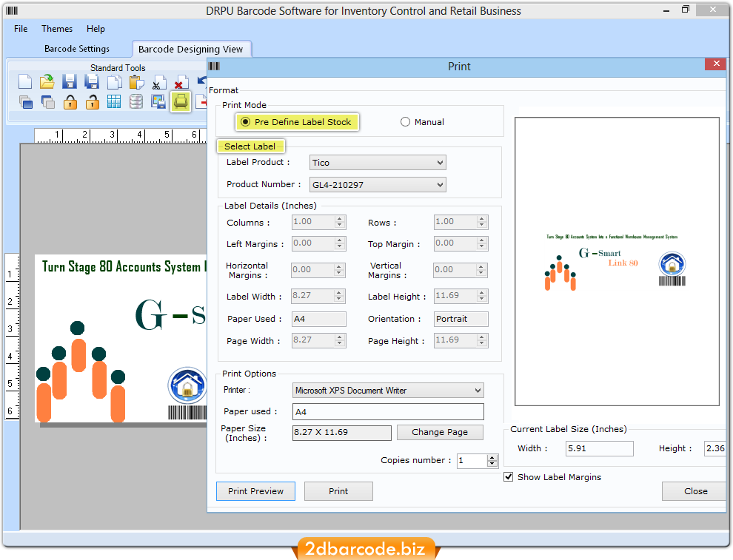This screenshot has width=733, height=560.
Task: Click the Save All double-floppy icon
Action: (92, 82)
